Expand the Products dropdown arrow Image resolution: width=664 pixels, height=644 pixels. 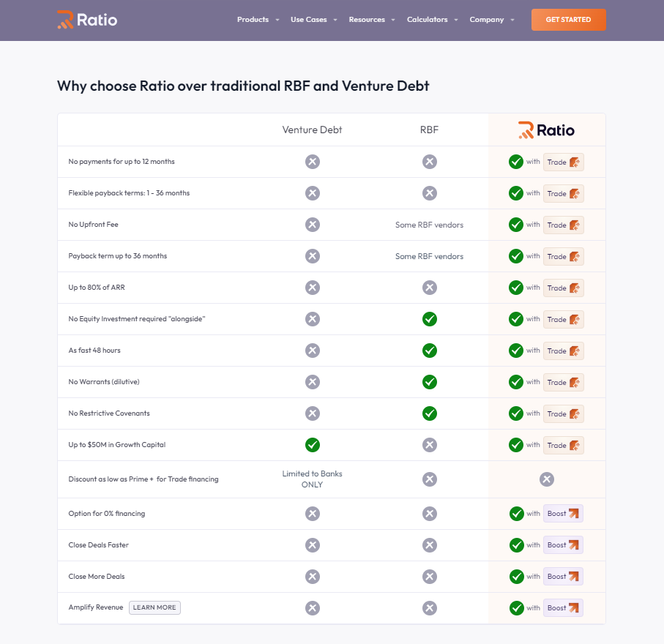pyautogui.click(x=277, y=20)
